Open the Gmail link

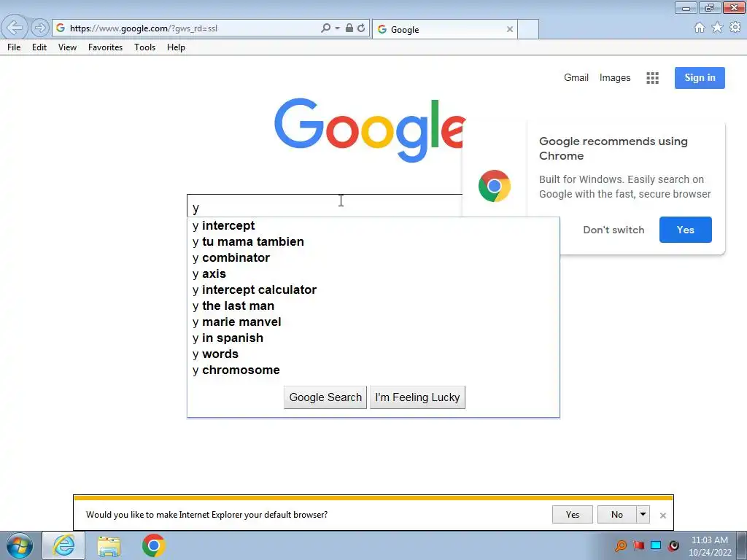coord(576,77)
